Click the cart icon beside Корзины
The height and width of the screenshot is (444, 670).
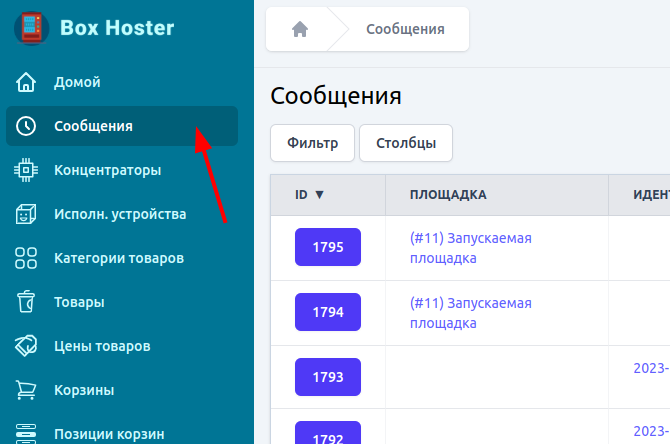pos(26,390)
